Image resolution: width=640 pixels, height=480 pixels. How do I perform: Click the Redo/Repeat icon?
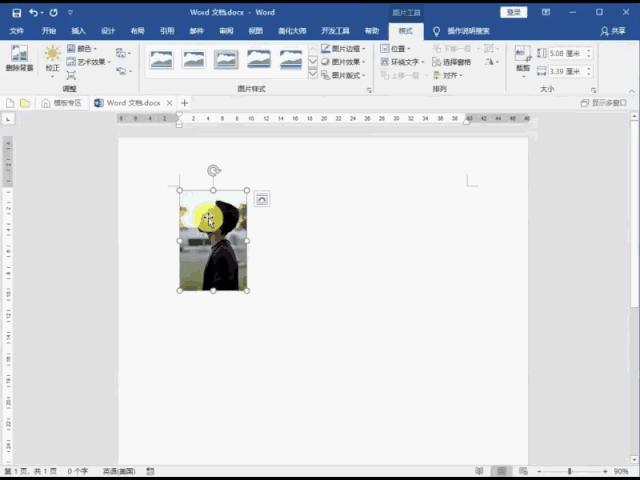[x=53, y=13]
